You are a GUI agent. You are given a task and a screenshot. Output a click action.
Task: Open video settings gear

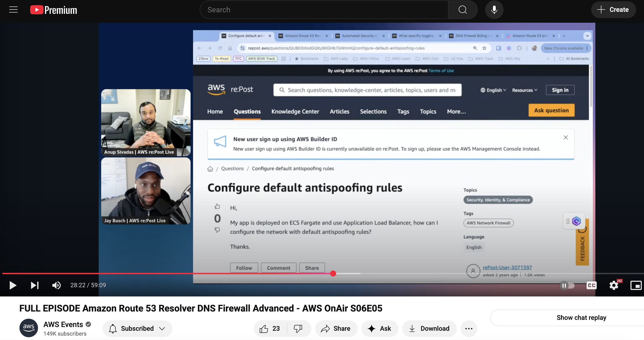(x=614, y=285)
